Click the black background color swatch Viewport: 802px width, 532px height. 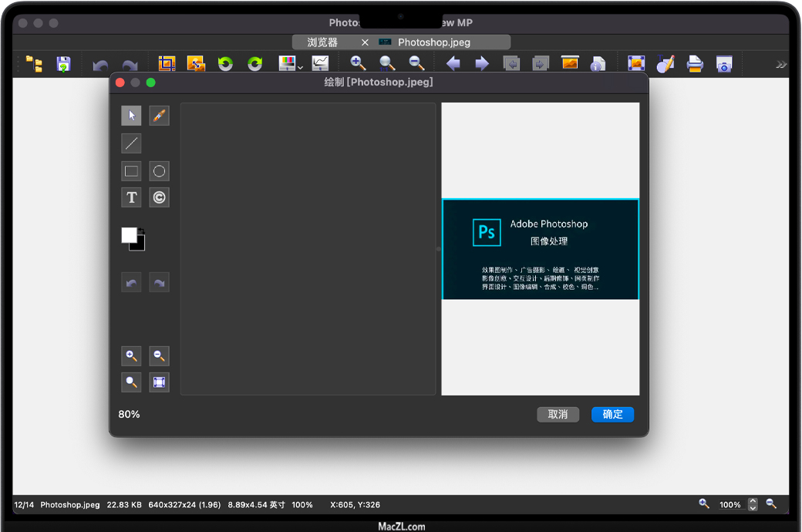pyautogui.click(x=139, y=244)
